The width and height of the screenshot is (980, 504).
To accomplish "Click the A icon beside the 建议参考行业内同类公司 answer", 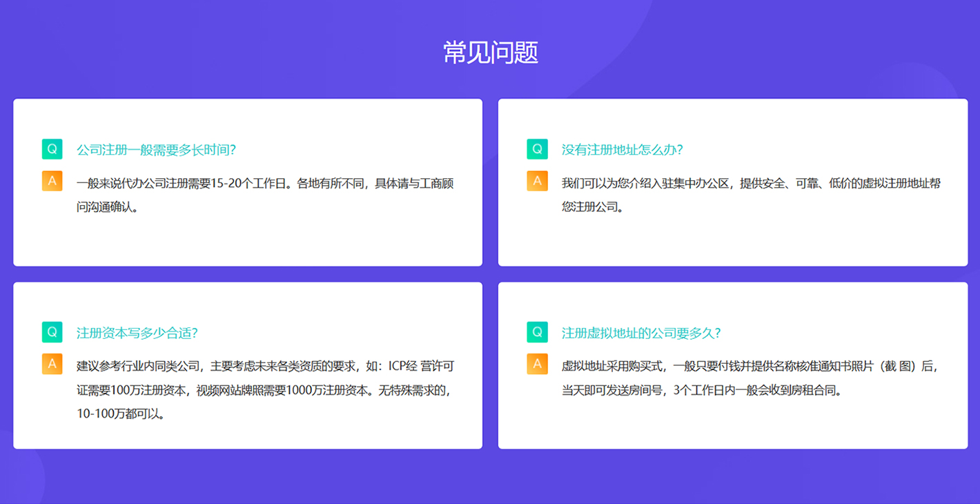I will point(52,364).
